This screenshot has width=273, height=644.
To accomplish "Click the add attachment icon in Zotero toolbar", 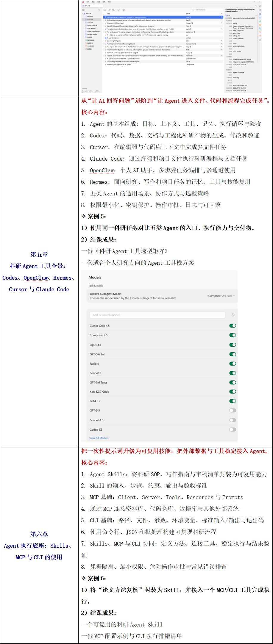I will tap(113, 10).
